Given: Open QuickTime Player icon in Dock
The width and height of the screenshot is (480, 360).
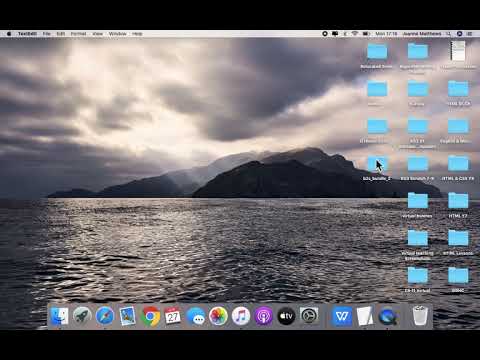Looking at the screenshot, I should pyautogui.click(x=388, y=316).
